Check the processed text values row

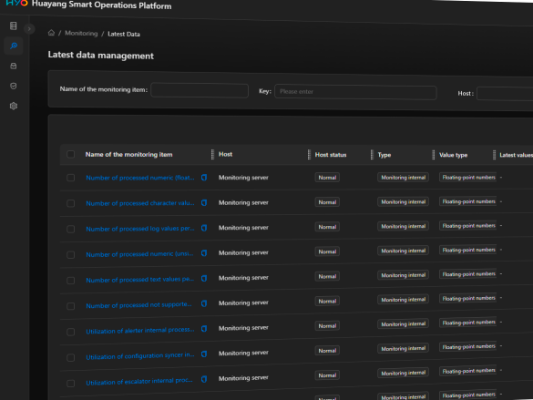pyautogui.click(x=71, y=280)
